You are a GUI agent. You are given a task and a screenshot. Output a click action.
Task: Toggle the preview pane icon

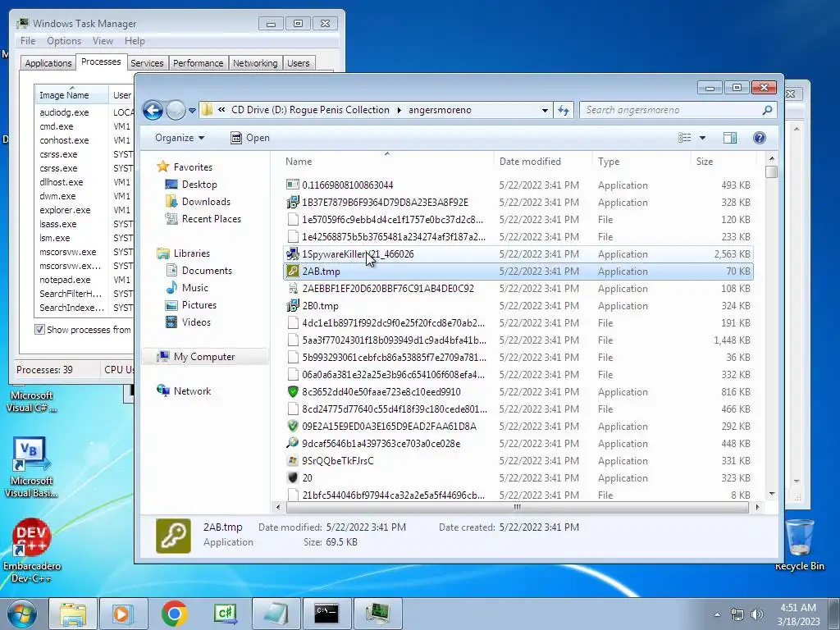tap(729, 138)
